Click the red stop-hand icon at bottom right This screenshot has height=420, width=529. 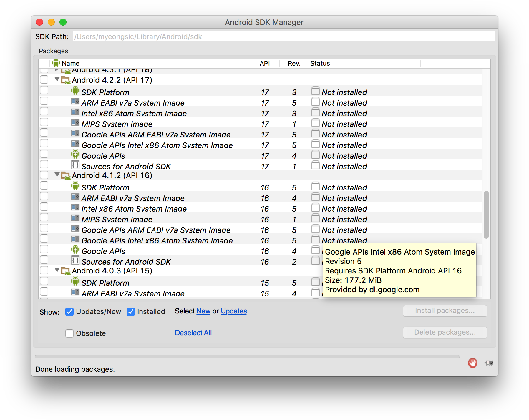tap(472, 363)
